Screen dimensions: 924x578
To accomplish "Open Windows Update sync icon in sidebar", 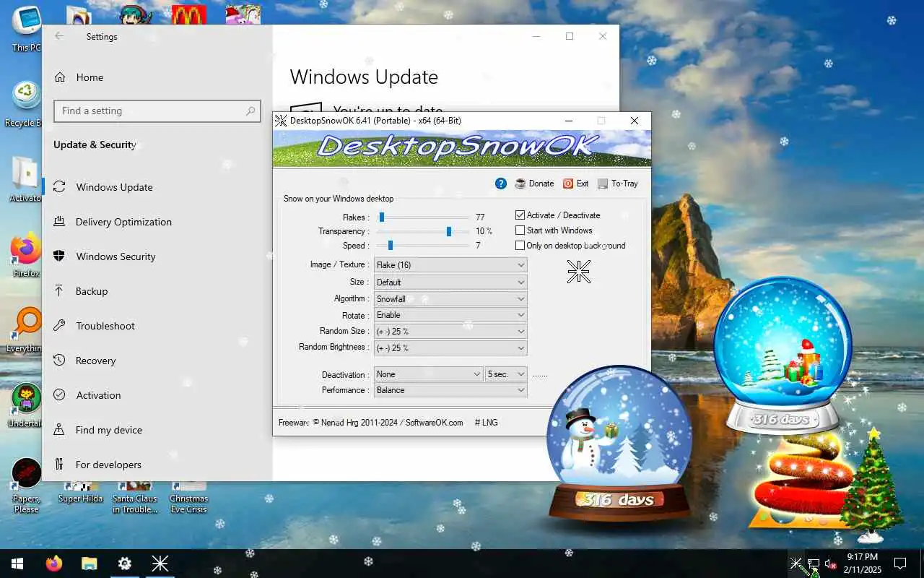I will [60, 187].
